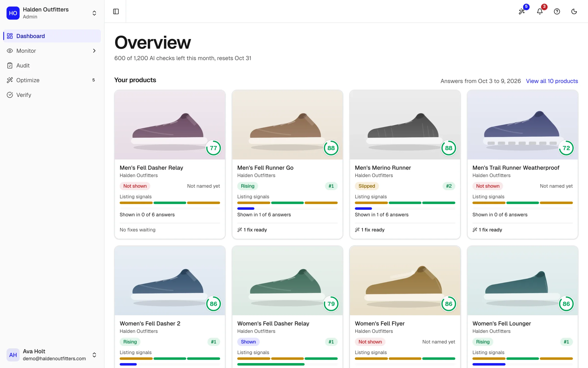Click the wand icon on Men's Merino Runner fix
The width and height of the screenshot is (588, 368).
pyautogui.click(x=357, y=230)
